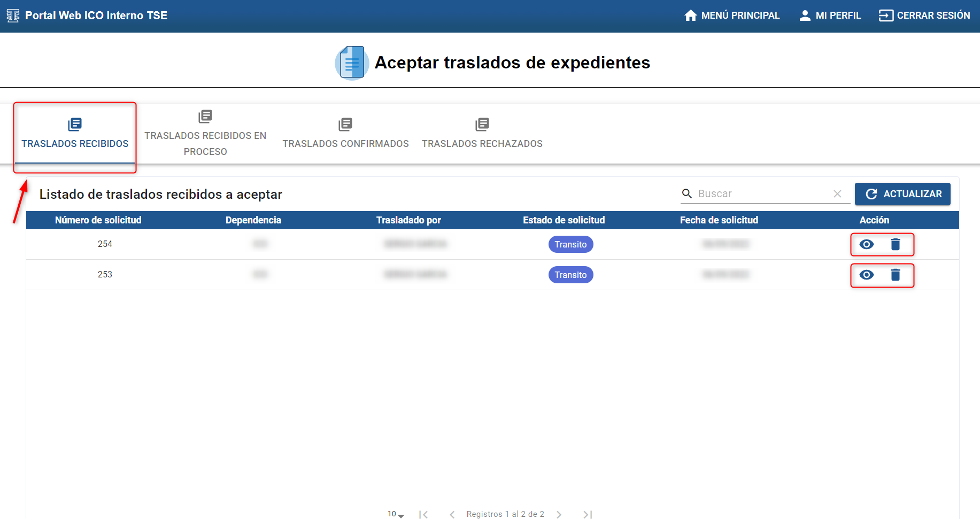
Task: Open the rows-per-page dropdown showing 10
Action: [396, 514]
